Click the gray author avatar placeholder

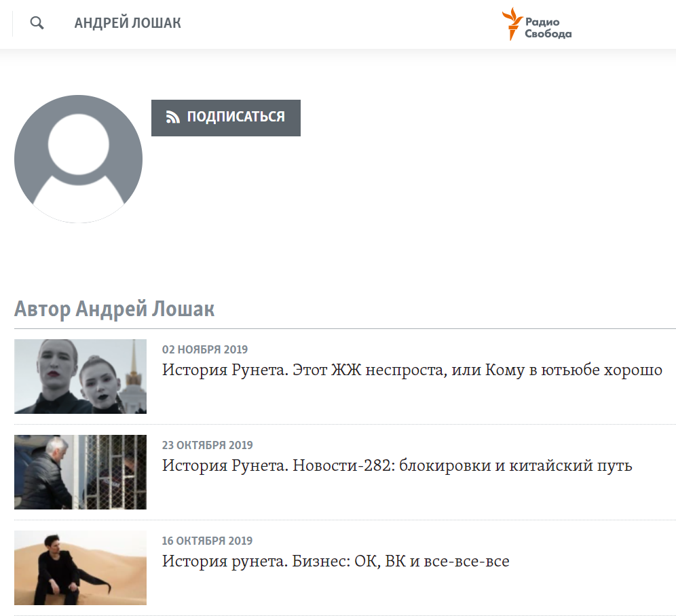(79, 159)
